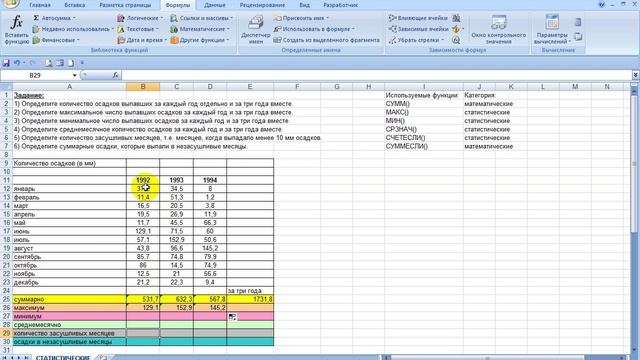Click the cell containing 531,7
Screen dimensions: 640x360
coord(143,299)
